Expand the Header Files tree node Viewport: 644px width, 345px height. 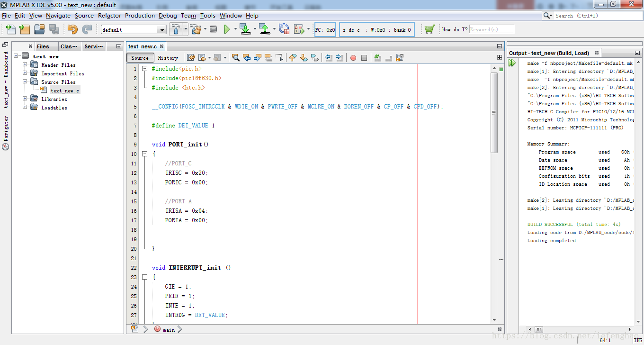[x=25, y=65]
